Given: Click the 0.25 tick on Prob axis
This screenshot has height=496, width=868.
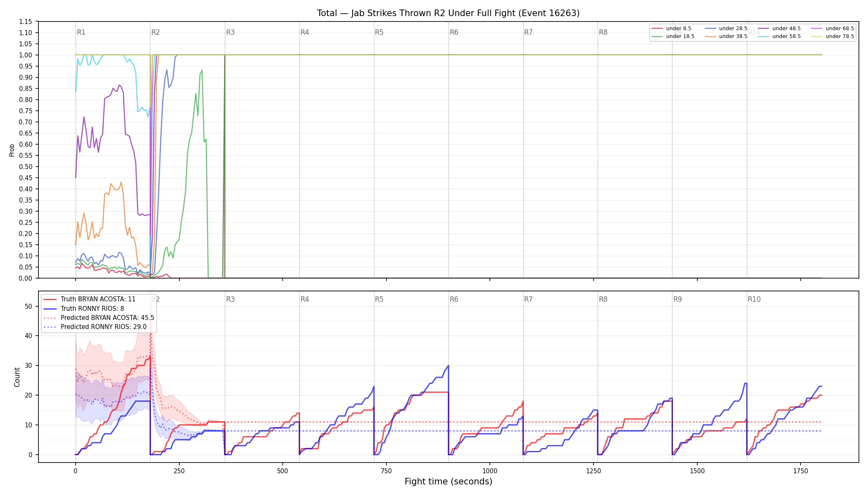Looking at the screenshot, I should (26, 222).
